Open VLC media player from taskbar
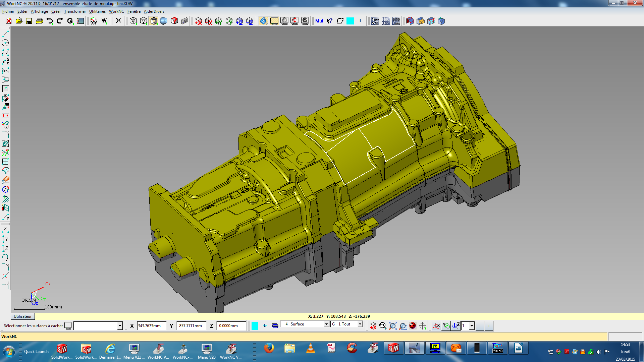Image resolution: width=644 pixels, height=362 pixels. [x=311, y=349]
